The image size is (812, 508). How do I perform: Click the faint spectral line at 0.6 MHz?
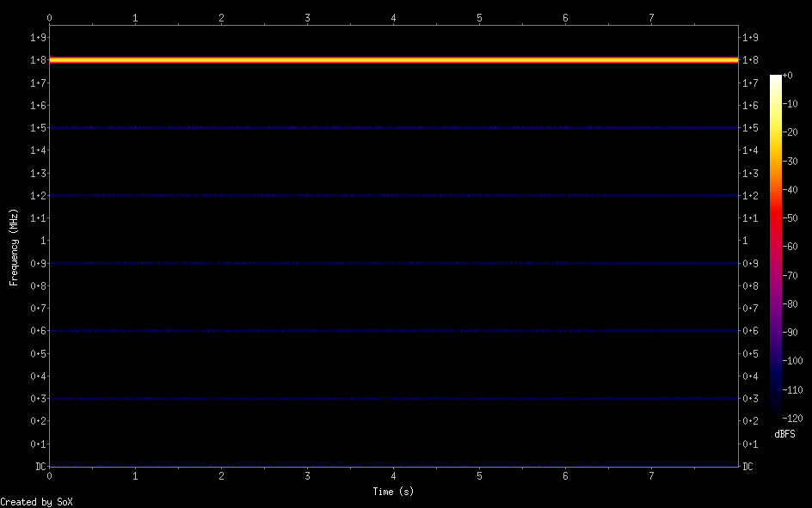click(x=394, y=331)
